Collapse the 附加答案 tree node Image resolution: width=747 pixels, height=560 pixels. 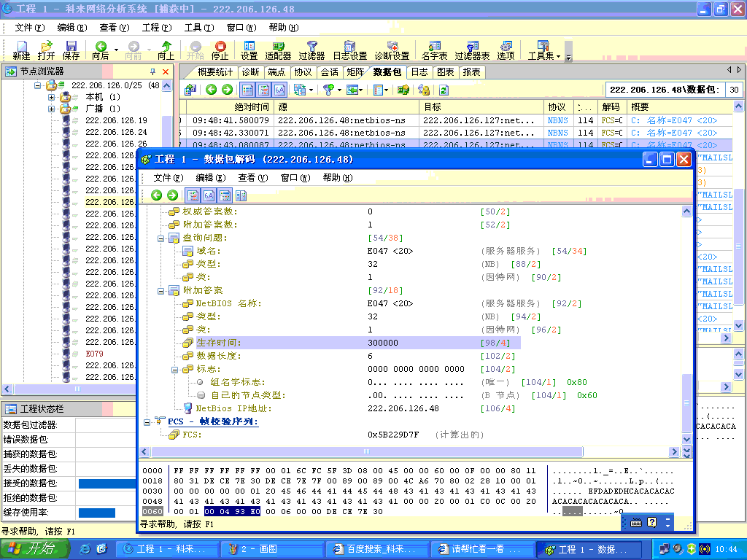[162, 290]
